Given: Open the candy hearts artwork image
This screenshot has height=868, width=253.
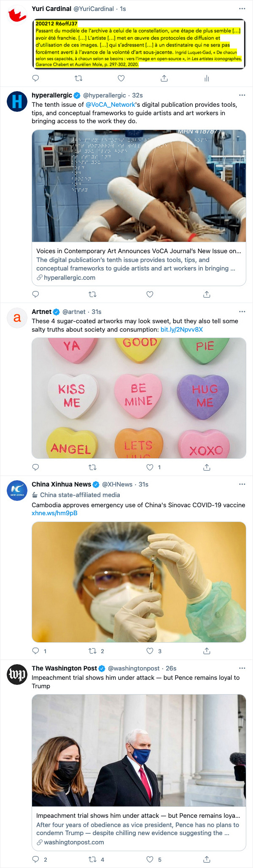Looking at the screenshot, I should 139,398.
